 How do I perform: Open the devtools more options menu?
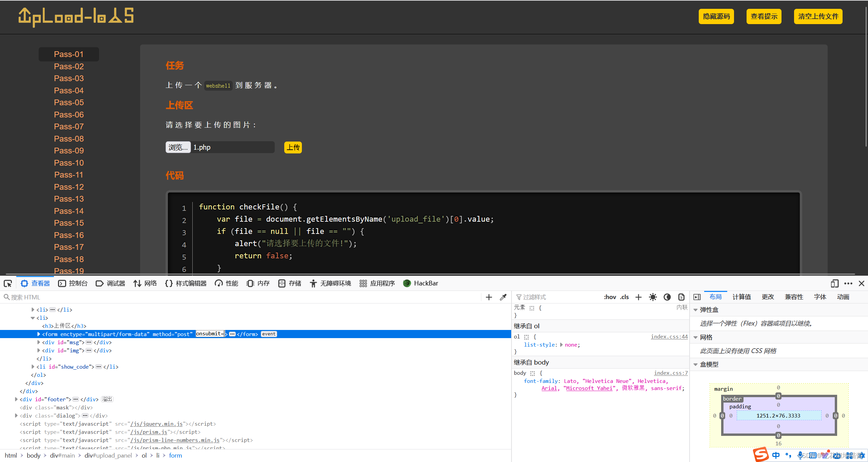(x=848, y=283)
